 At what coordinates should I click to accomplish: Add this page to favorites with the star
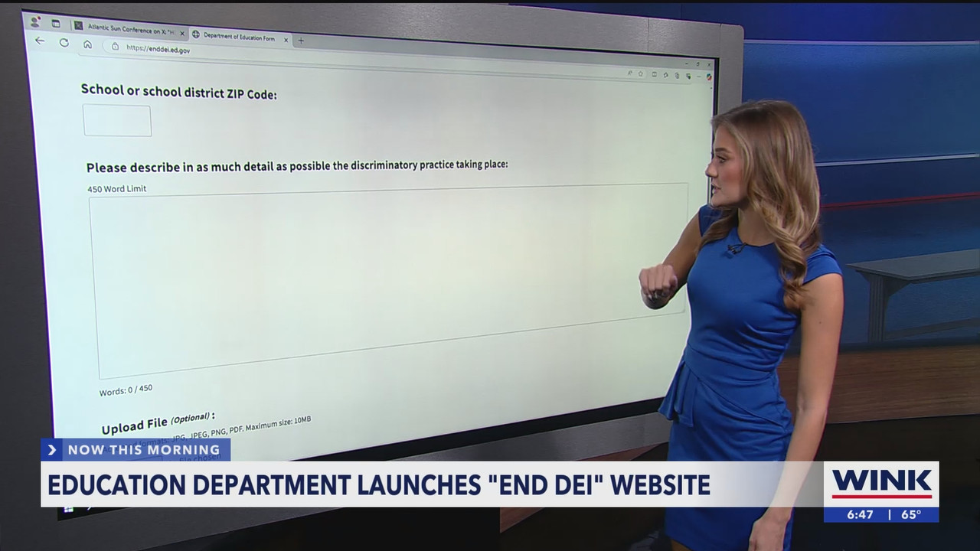click(x=641, y=73)
